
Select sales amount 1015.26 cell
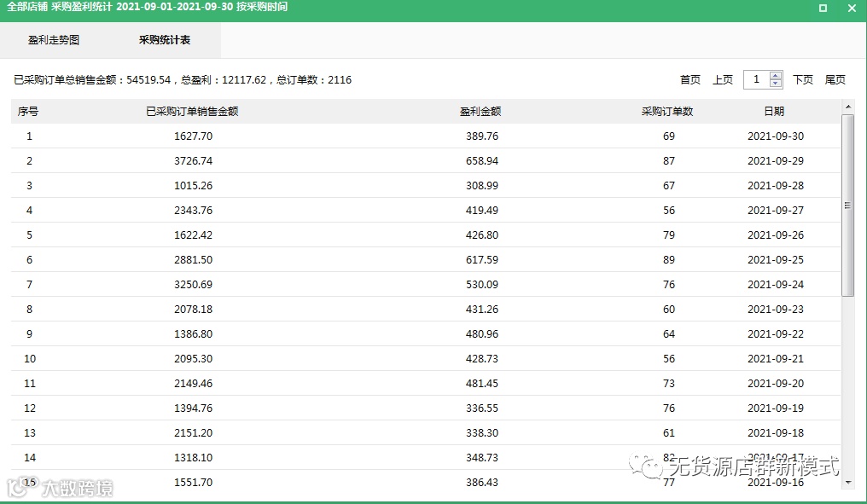click(193, 186)
